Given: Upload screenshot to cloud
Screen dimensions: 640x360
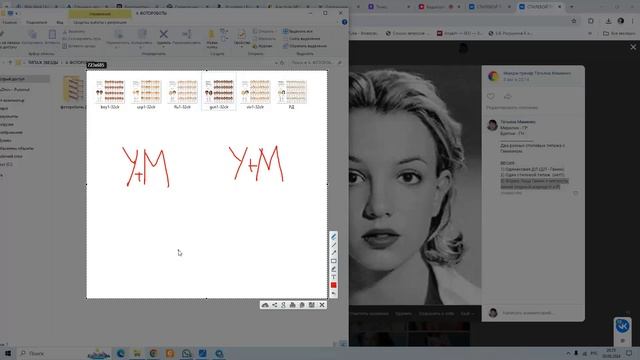Looking at the screenshot, I should click(265, 305).
